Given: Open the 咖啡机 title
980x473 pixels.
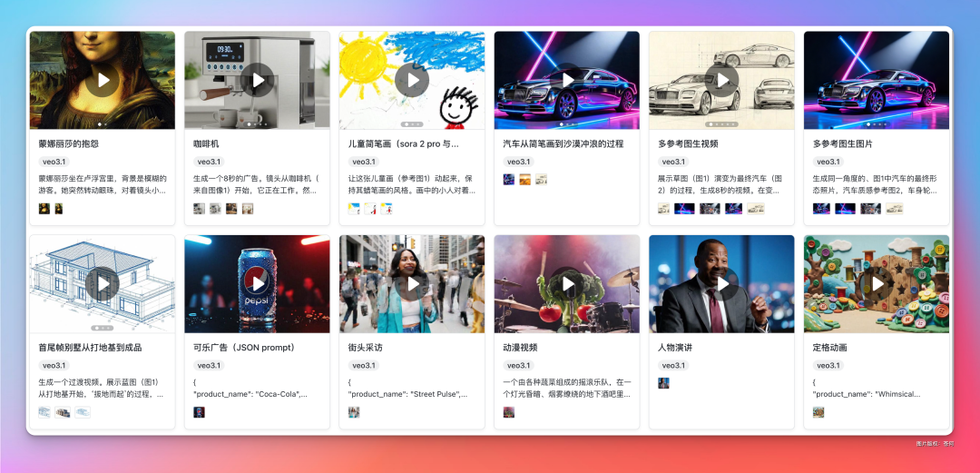Looking at the screenshot, I should (204, 144).
